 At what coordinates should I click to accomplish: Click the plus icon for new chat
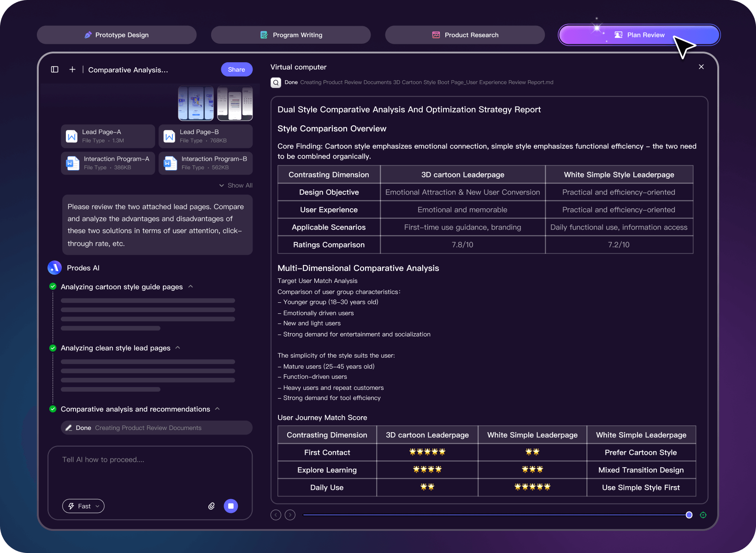[72, 70]
